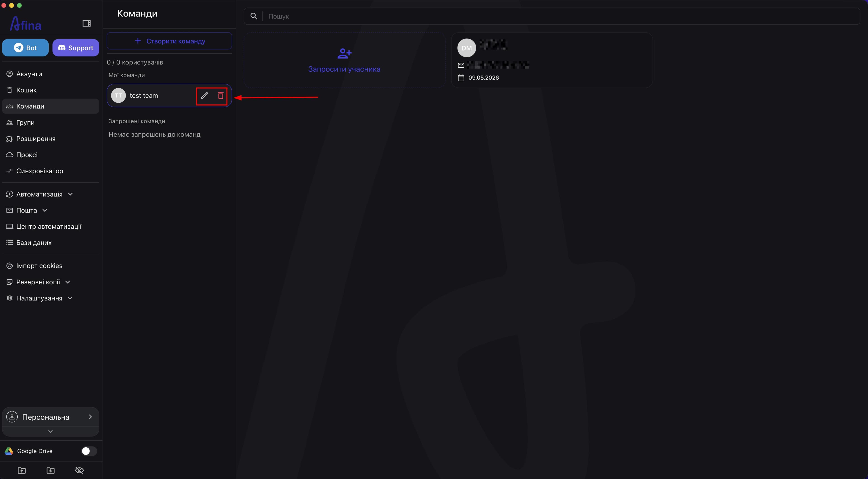This screenshot has width=868, height=479.
Task: Open Кошик in the sidebar
Action: point(51,90)
